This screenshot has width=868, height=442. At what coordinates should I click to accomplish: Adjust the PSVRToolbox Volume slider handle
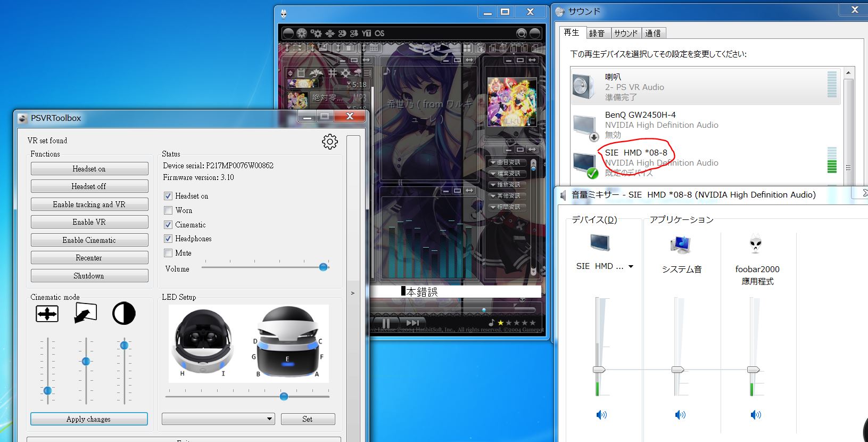[323, 267]
